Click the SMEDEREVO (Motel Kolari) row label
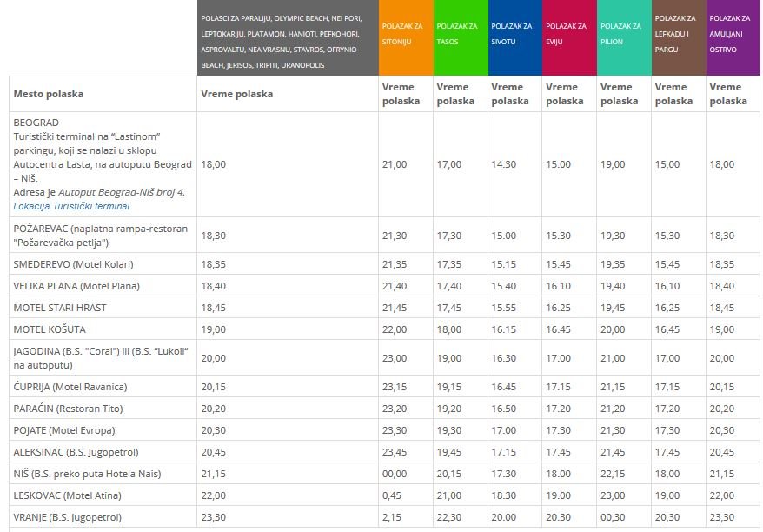763x532 pixels. (74, 263)
